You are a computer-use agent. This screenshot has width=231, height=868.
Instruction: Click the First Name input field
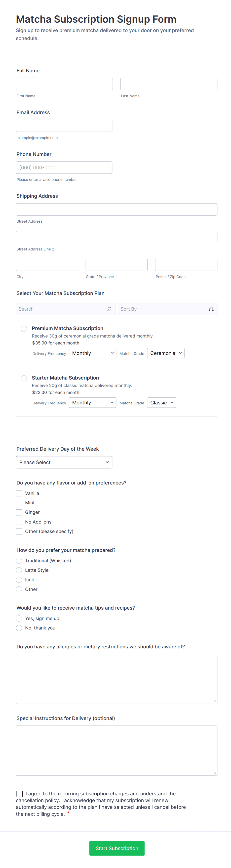tap(64, 84)
